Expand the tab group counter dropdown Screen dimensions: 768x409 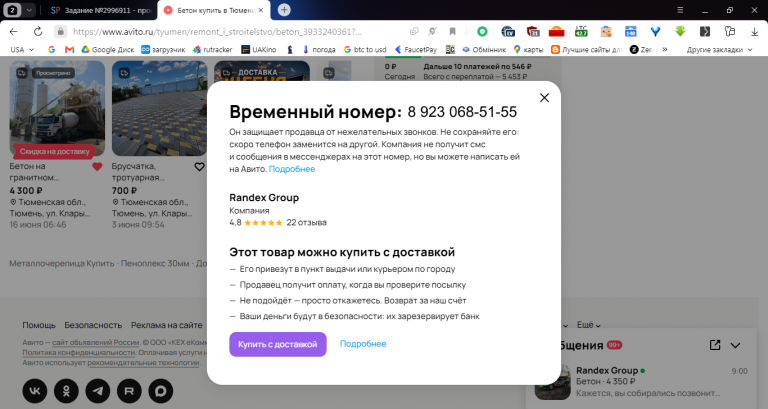pos(29,10)
